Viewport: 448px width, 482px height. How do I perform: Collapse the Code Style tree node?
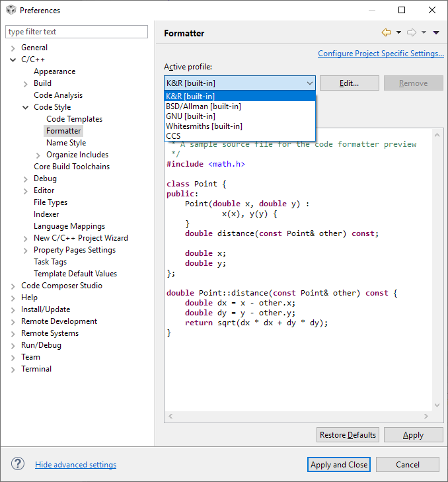(x=26, y=108)
